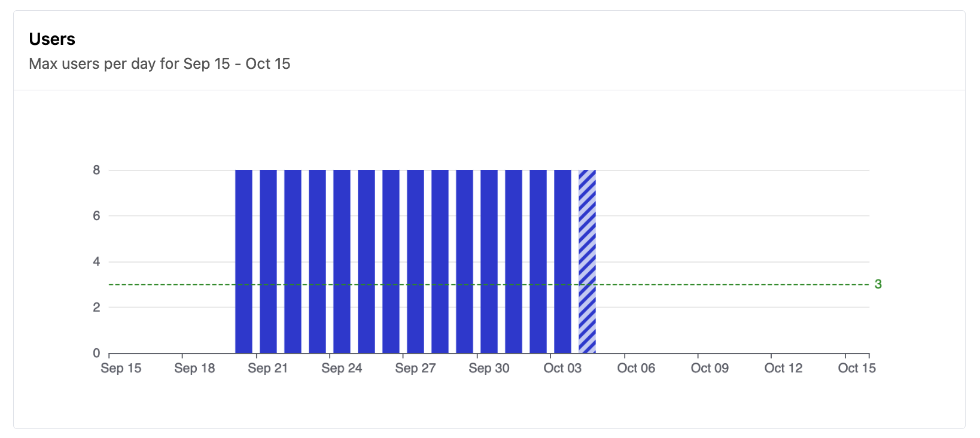
Task: Click the y-axis value 0
Action: click(x=96, y=353)
